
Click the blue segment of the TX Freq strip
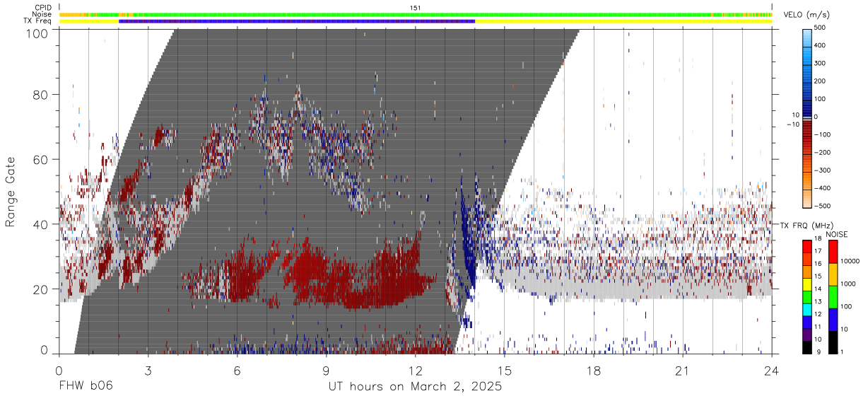[x=297, y=21]
